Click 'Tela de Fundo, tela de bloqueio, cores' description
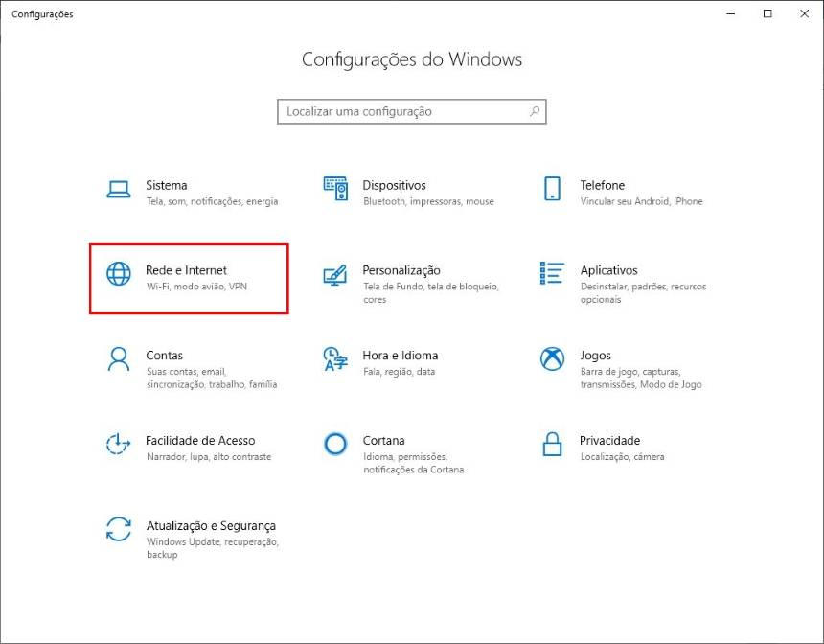 (x=431, y=293)
